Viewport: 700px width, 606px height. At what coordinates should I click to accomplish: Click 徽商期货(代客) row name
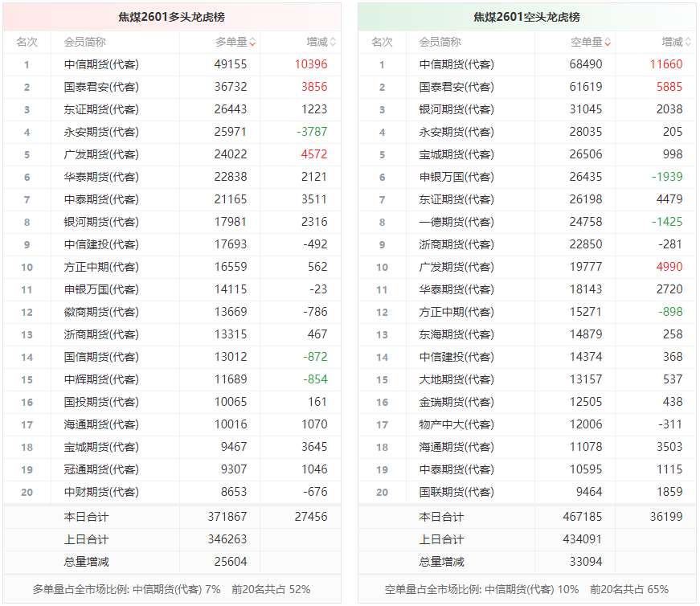tap(101, 312)
